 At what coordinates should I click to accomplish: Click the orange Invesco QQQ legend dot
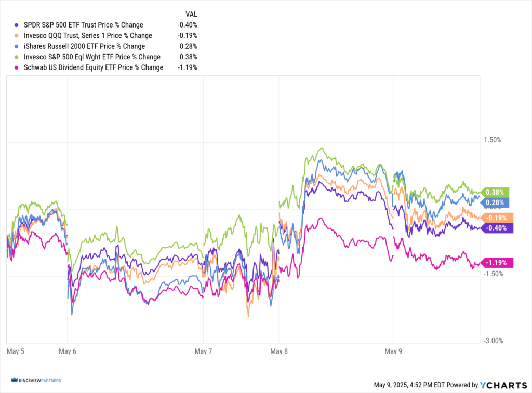point(18,36)
